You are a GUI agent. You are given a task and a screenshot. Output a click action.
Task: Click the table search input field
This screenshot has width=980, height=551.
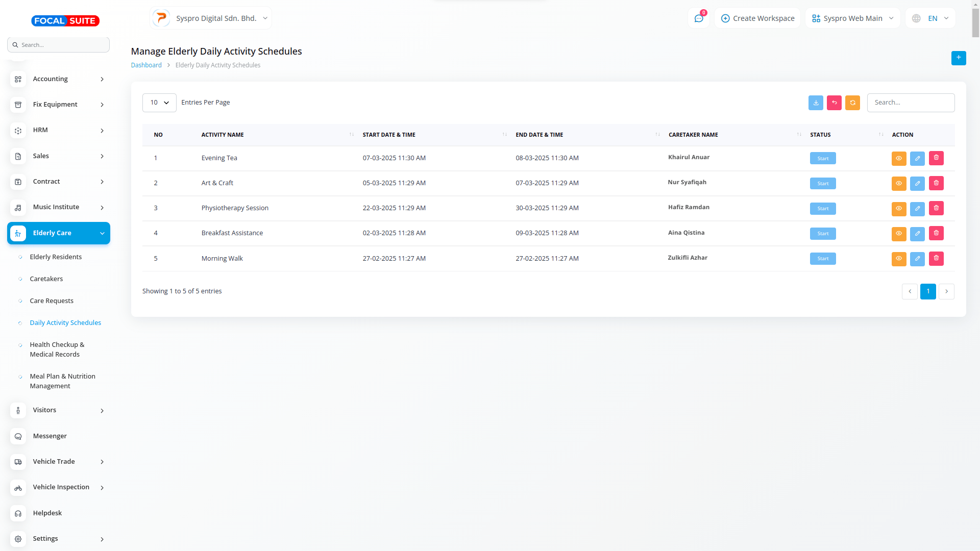(911, 103)
